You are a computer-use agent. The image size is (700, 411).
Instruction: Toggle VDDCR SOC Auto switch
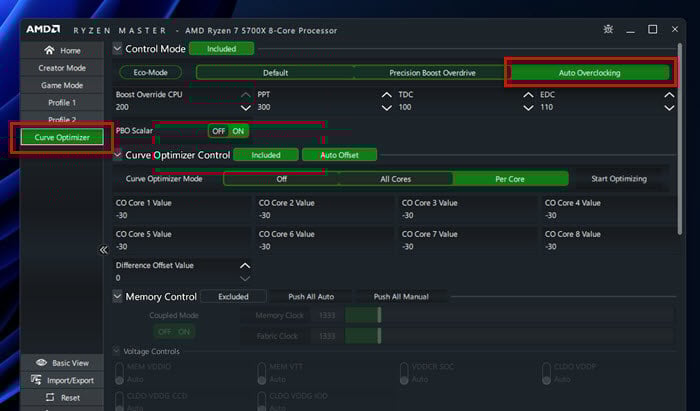(x=404, y=373)
